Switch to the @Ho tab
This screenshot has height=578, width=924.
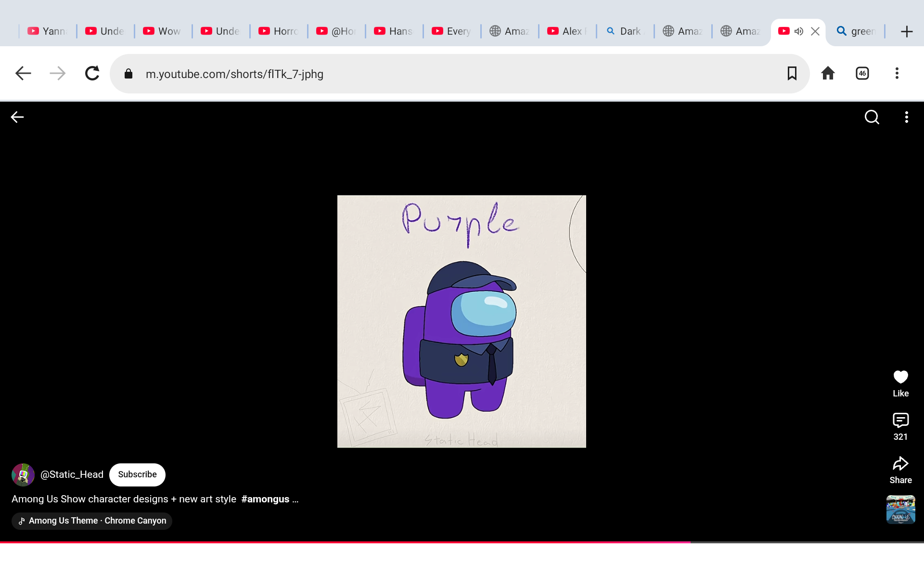point(336,31)
